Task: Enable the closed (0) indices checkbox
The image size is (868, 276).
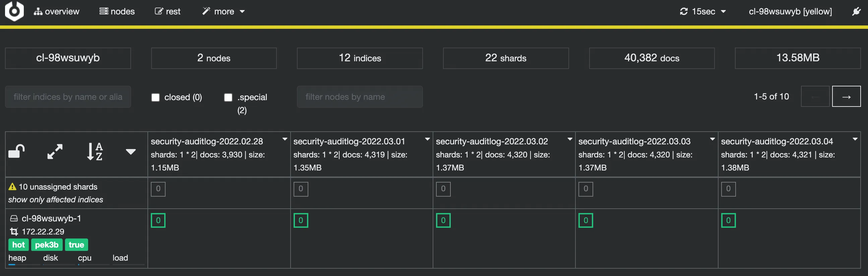Action: 156,97
